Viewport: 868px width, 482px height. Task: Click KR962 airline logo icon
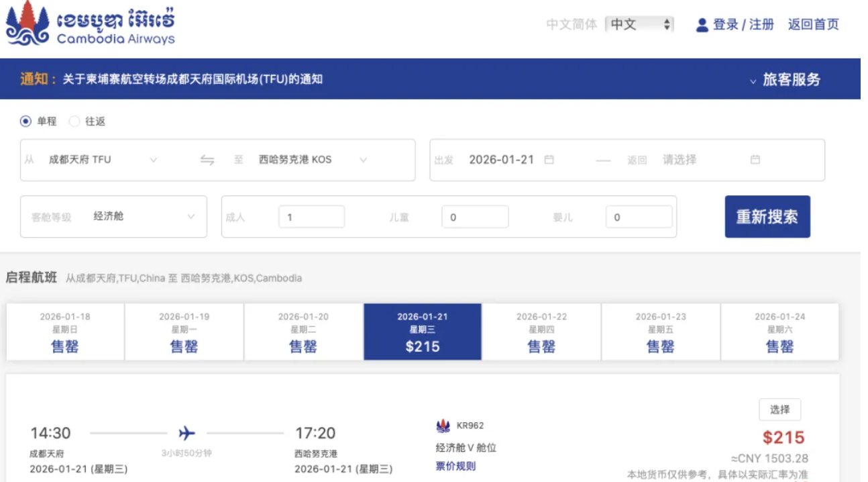pyautogui.click(x=443, y=426)
